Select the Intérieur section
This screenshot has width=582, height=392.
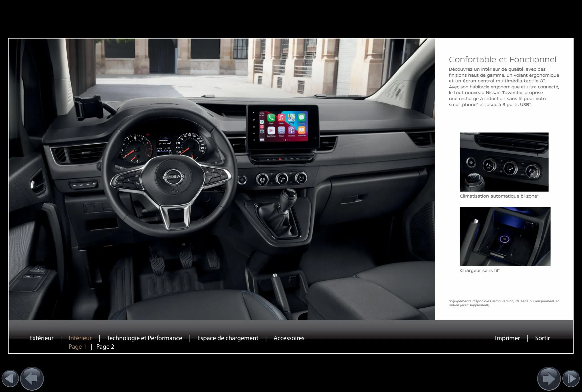pos(80,338)
